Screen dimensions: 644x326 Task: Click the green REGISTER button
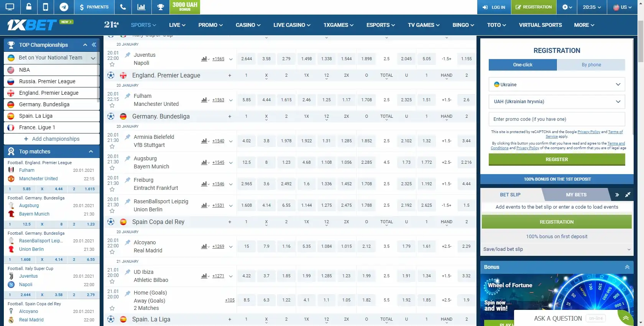pos(557,160)
